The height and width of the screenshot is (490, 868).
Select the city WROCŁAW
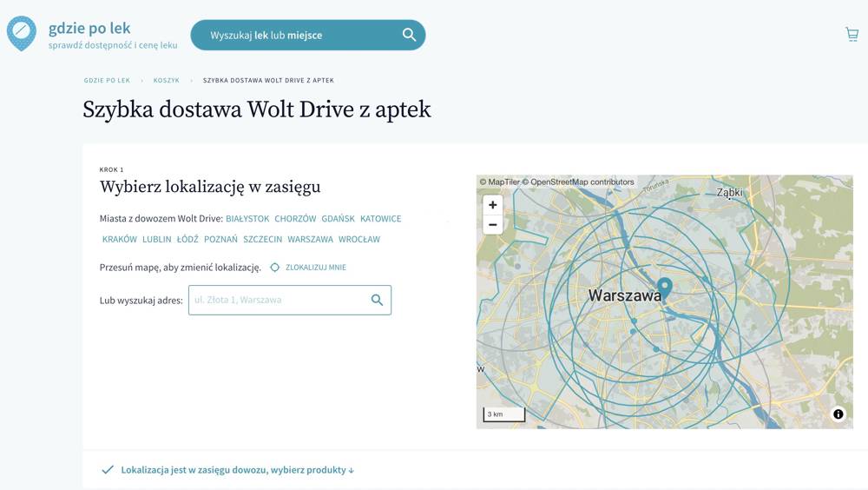359,240
